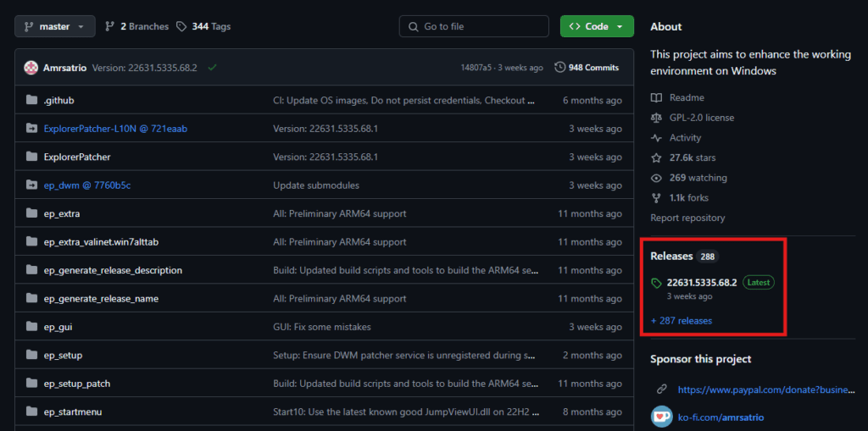This screenshot has width=868, height=431.
Task: Click the ep_setup_patch folder icon
Action: [31, 384]
